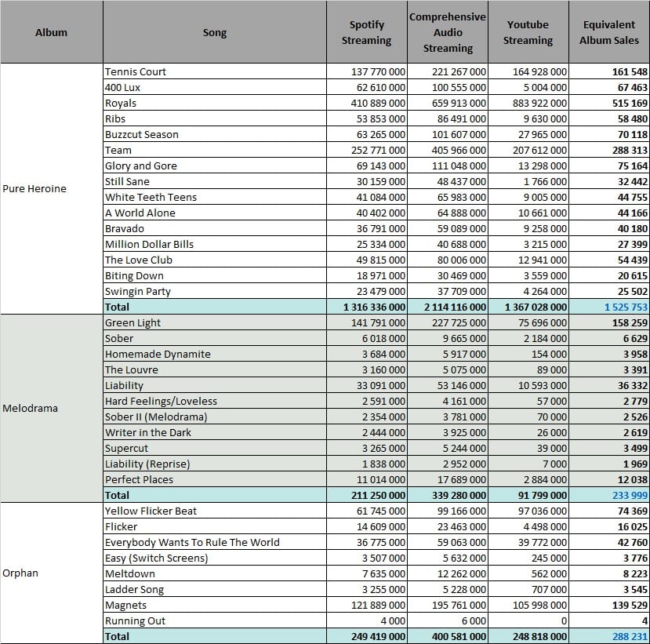Click The Love Club song cell
650x644 pixels.
click(215, 260)
